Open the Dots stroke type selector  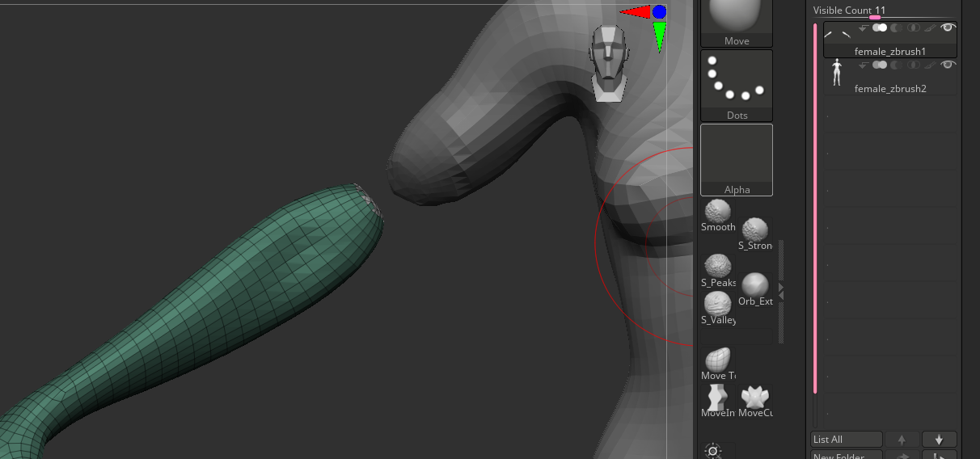tap(737, 85)
